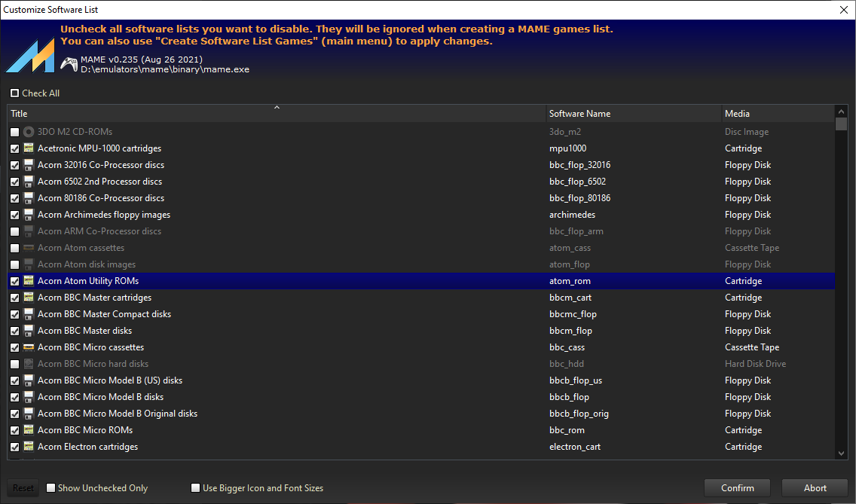Viewport: 856px width, 504px height.
Task: Click the scrollbar down arrow in list
Action: 842,453
